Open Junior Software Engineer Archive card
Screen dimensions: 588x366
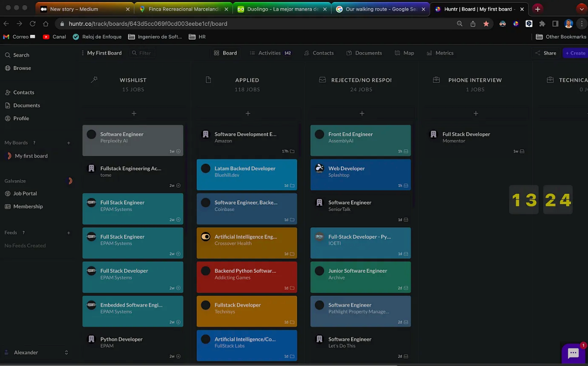360,277
